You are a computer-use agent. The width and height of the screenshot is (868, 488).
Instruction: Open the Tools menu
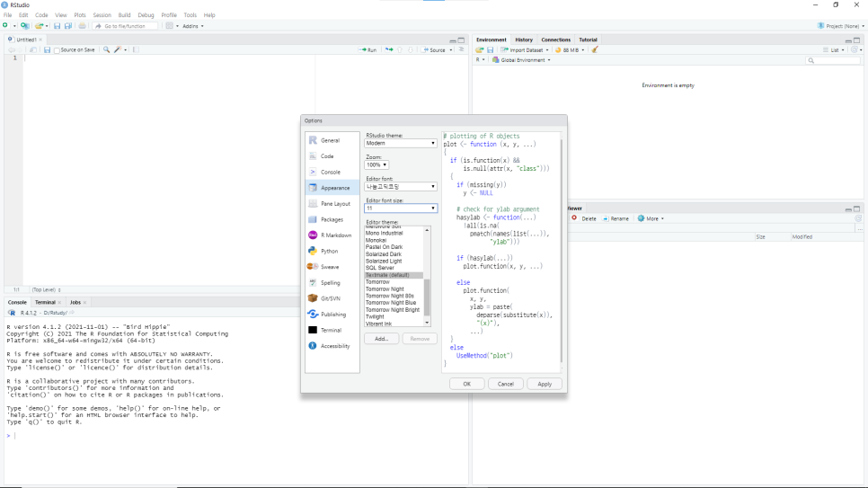click(x=190, y=15)
